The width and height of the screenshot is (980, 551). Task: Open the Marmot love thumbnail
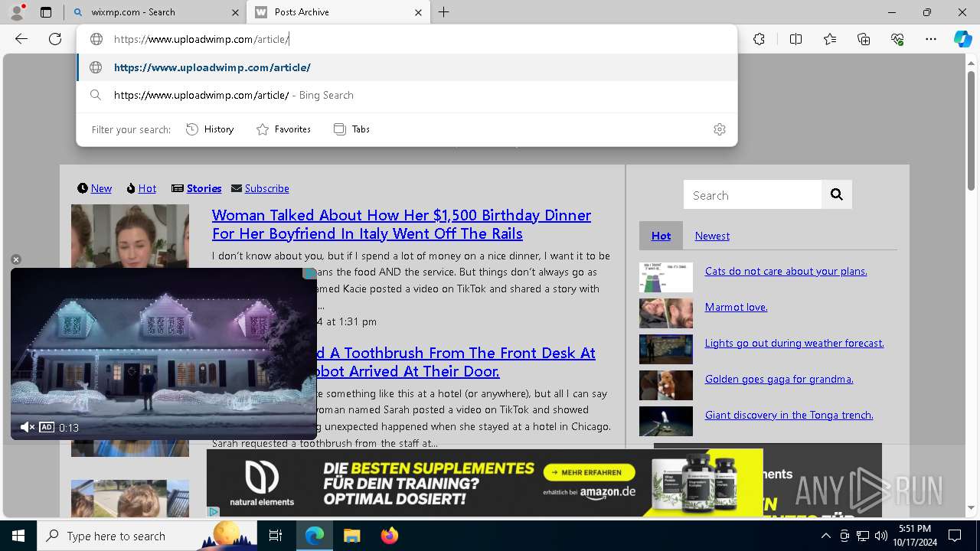[x=666, y=314]
